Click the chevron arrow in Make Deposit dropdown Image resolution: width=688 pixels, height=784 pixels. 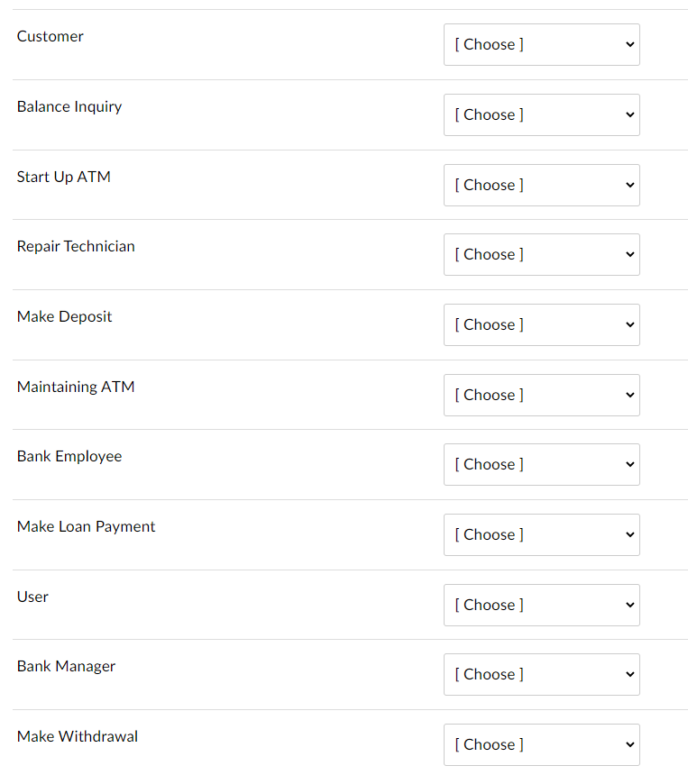click(x=630, y=325)
